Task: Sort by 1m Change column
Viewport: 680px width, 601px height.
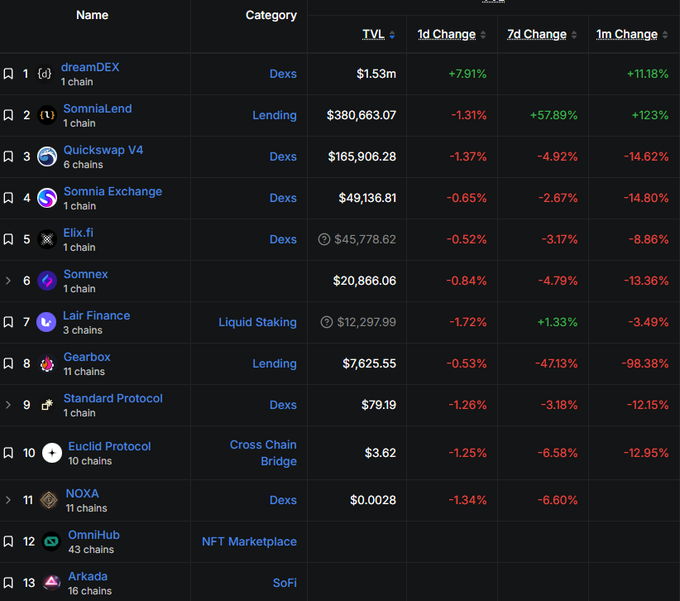Action: 632,34
